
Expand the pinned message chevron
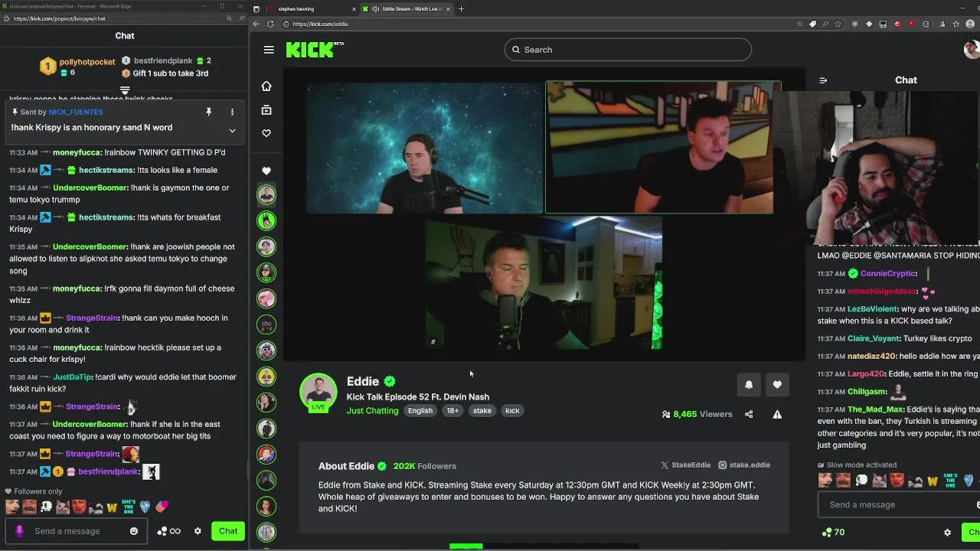click(232, 131)
